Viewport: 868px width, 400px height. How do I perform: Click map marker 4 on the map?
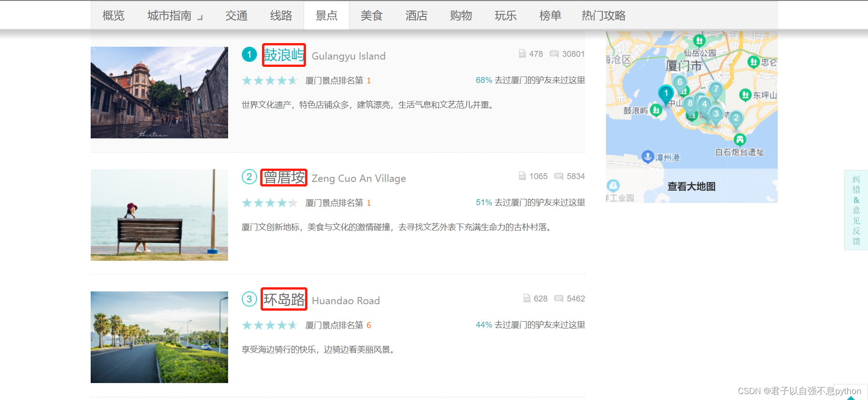tap(704, 104)
